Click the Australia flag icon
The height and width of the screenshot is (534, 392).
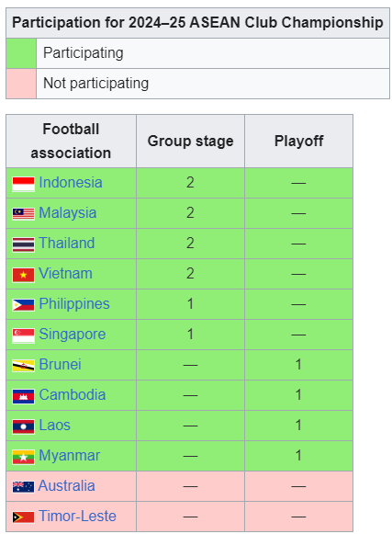23,487
